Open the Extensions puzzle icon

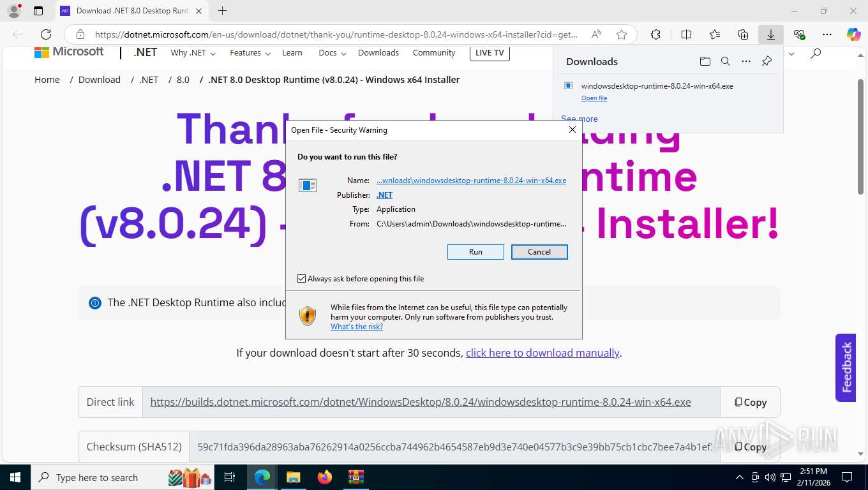[x=655, y=34]
